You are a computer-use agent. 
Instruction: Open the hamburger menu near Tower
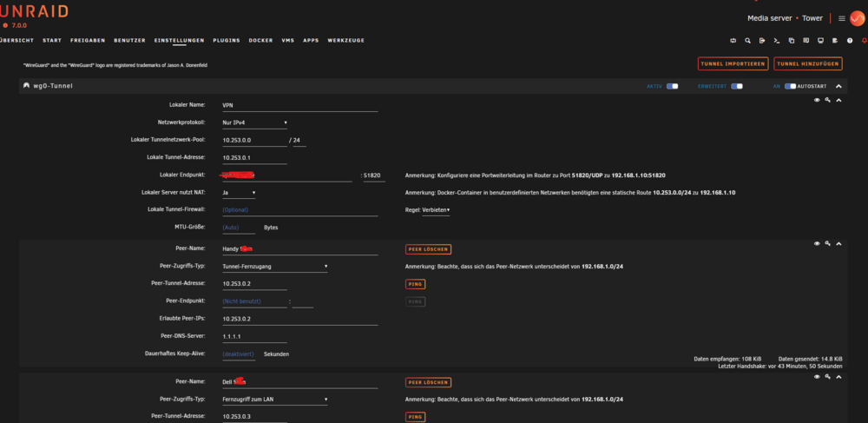click(841, 18)
